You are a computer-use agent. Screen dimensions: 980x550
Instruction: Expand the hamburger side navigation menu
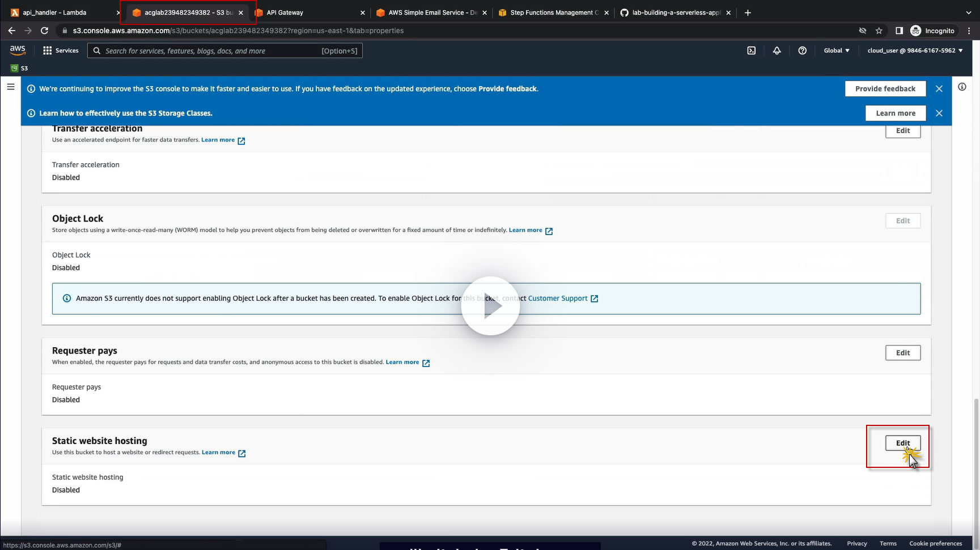[11, 87]
